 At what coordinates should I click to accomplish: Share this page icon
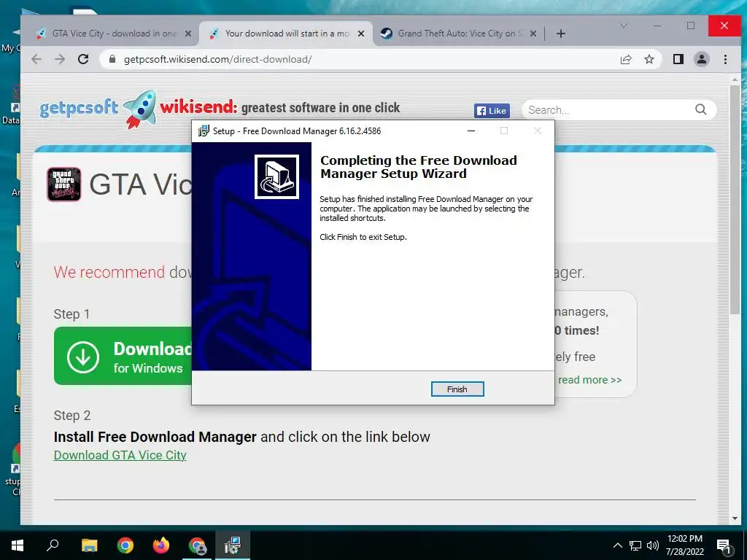point(625,59)
